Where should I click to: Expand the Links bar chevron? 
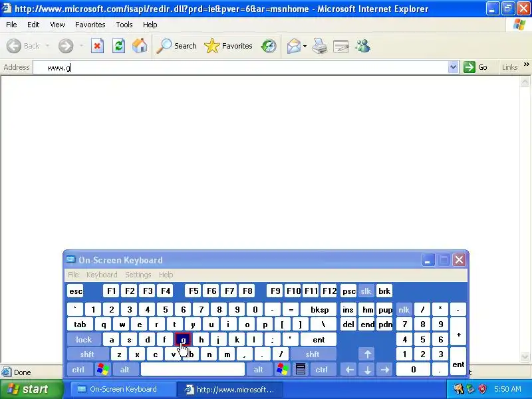pyautogui.click(x=526, y=64)
